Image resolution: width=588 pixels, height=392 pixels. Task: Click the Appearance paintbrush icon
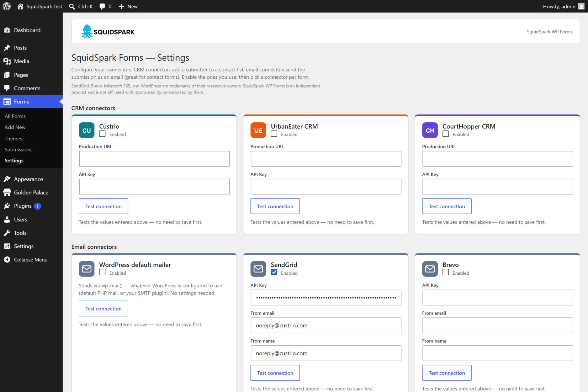(x=7, y=179)
